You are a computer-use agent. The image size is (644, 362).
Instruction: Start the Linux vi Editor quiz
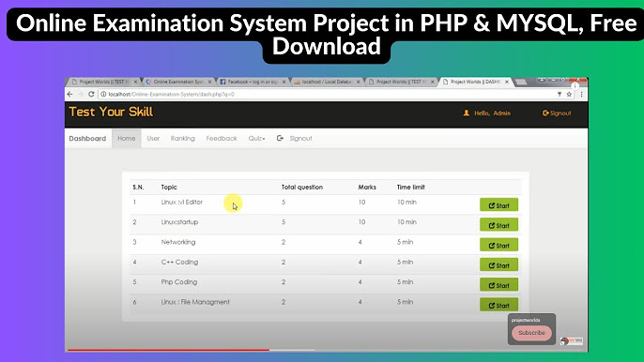498,204
